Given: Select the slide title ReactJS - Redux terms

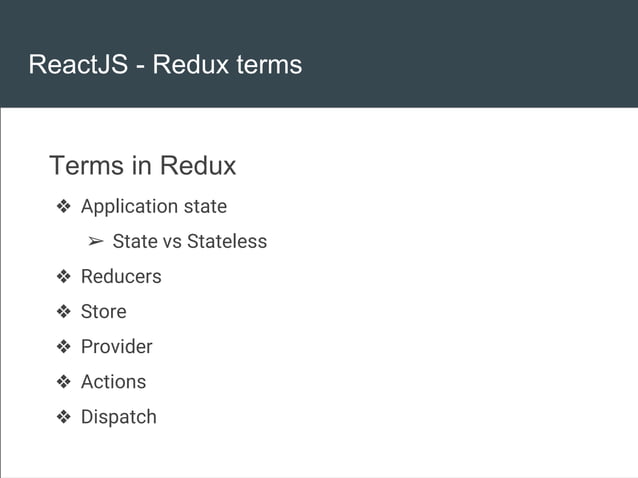Looking at the screenshot, I should [x=165, y=64].
